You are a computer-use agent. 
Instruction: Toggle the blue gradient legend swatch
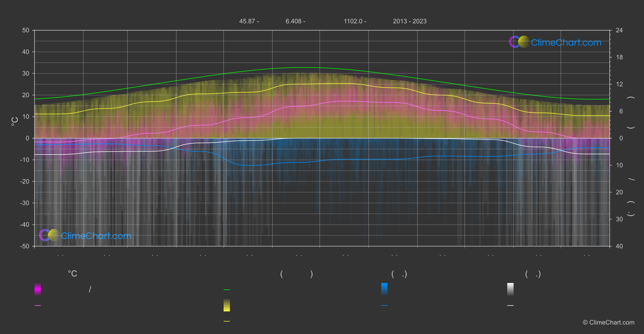click(384, 289)
